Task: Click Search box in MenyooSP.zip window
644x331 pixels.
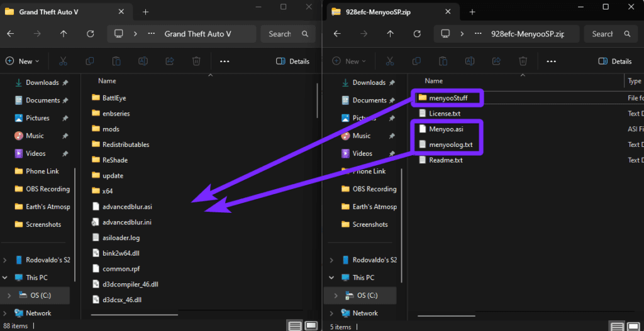Action: tap(611, 34)
